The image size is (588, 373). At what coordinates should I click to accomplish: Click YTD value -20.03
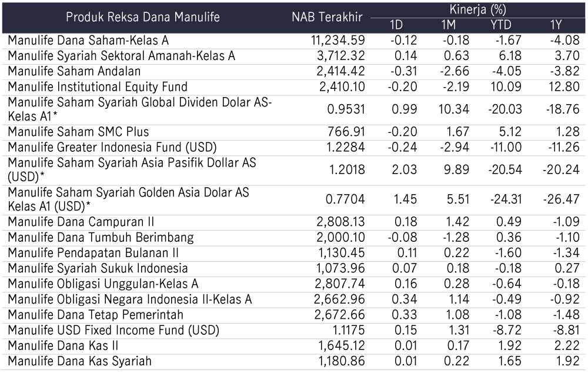(505, 109)
